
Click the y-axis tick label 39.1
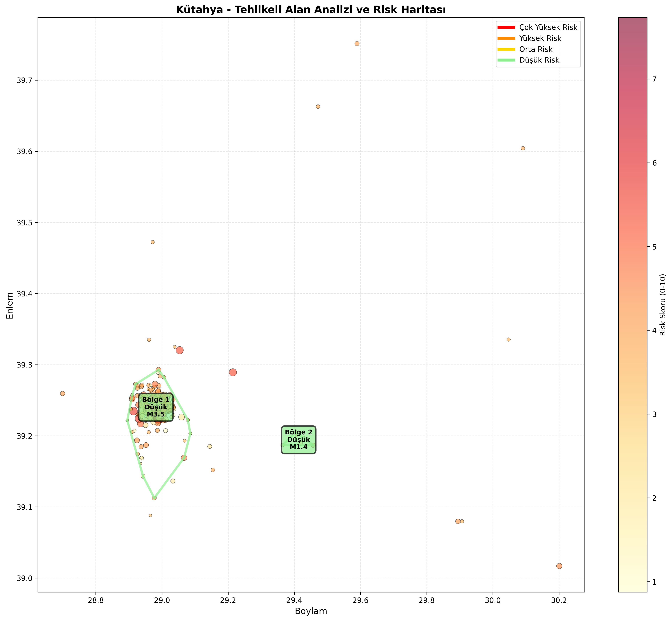pyautogui.click(x=24, y=507)
